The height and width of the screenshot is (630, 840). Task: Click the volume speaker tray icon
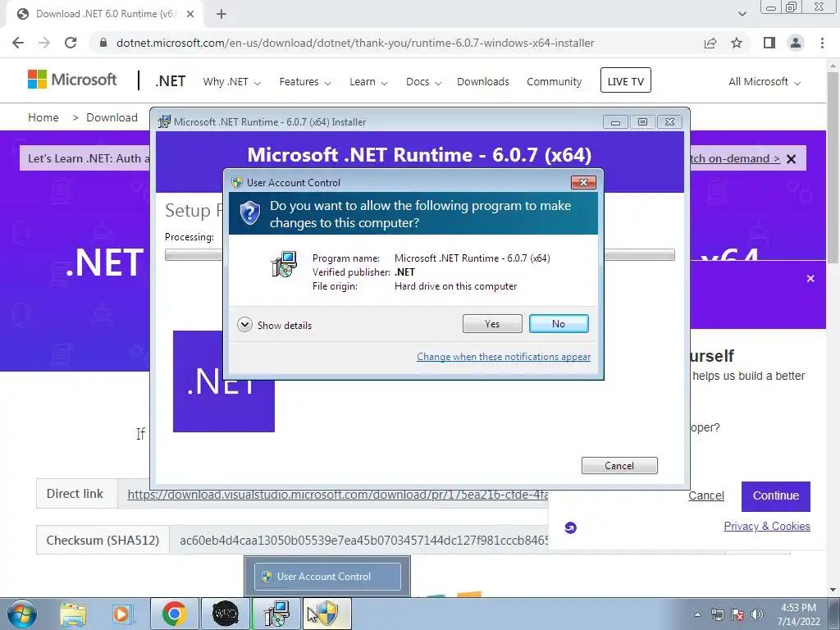click(757, 614)
